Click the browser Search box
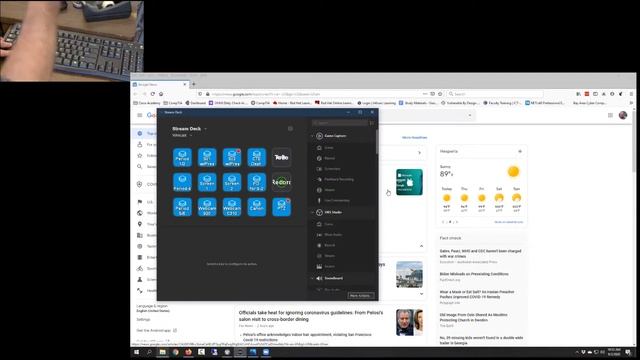The image size is (640, 360). (495, 94)
